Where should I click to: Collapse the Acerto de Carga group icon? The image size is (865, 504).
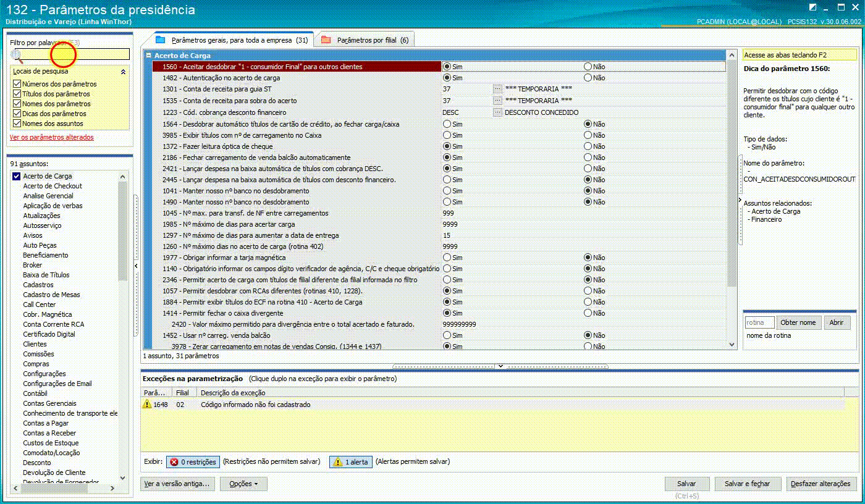148,56
